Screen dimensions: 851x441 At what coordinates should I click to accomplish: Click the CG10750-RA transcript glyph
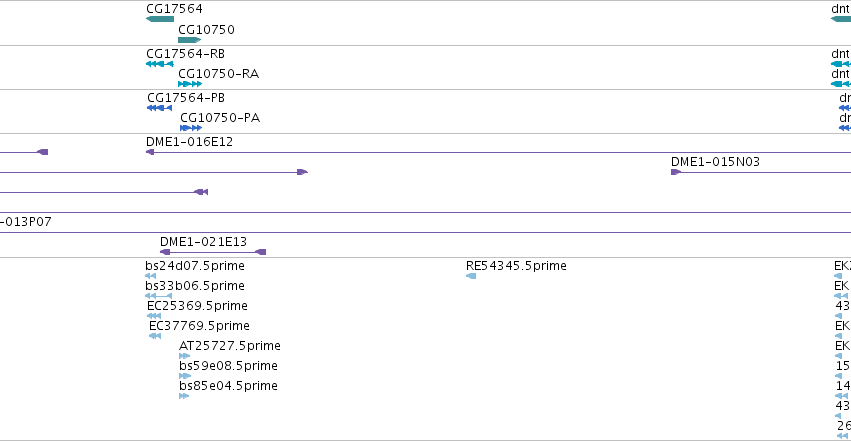coord(190,84)
